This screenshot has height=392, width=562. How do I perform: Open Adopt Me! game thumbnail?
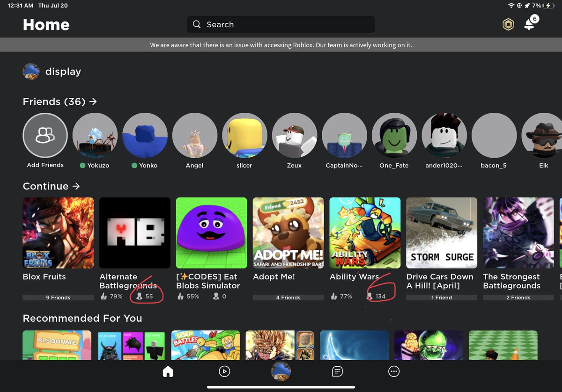pos(288,233)
